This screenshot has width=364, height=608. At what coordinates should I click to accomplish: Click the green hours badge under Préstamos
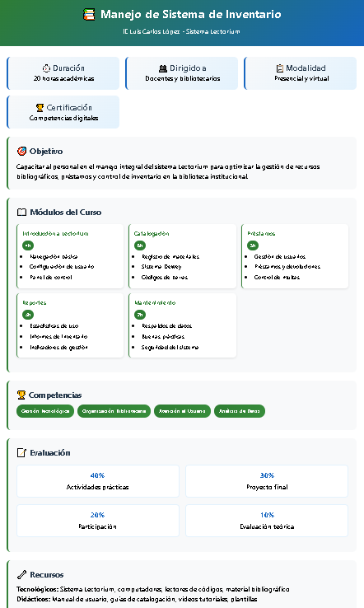click(x=253, y=246)
